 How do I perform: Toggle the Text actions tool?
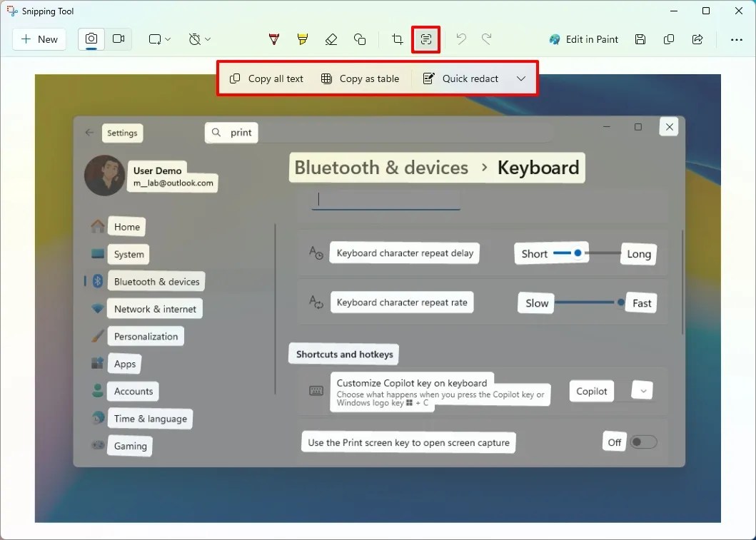pos(425,39)
